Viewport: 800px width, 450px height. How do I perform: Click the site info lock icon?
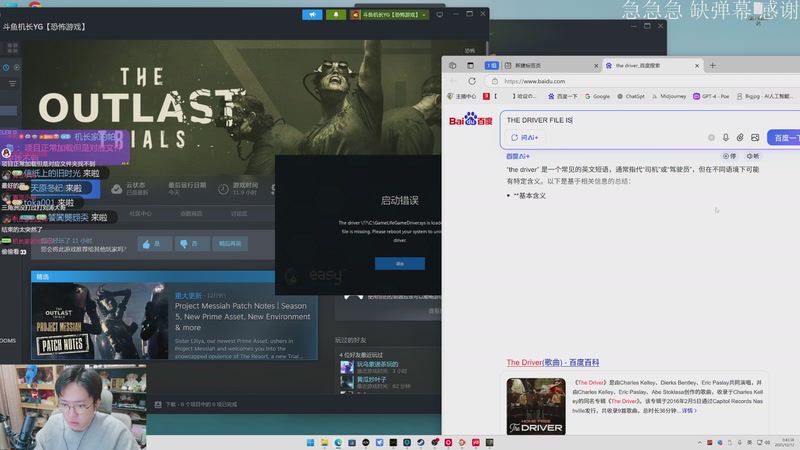494,81
